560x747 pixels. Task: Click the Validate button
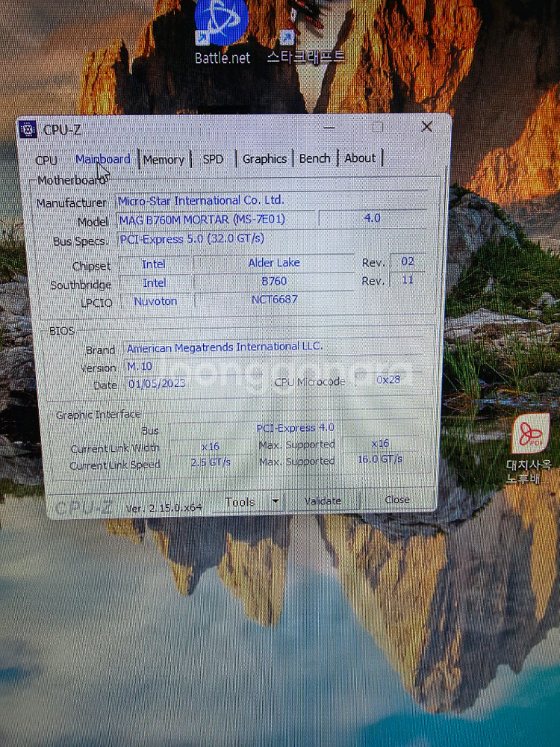click(323, 500)
